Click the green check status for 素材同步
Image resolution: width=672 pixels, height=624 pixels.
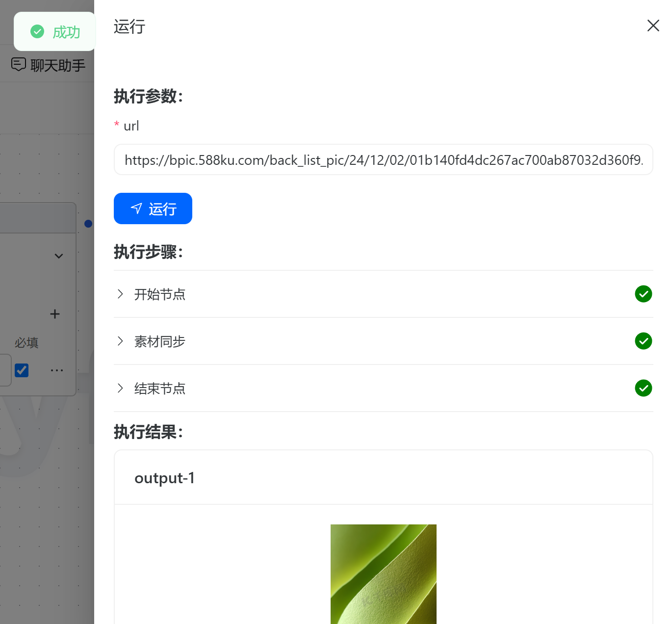point(643,341)
